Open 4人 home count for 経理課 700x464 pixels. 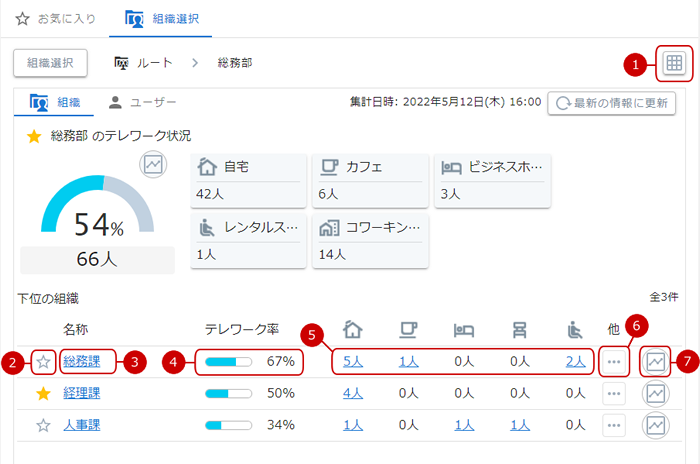tap(353, 393)
